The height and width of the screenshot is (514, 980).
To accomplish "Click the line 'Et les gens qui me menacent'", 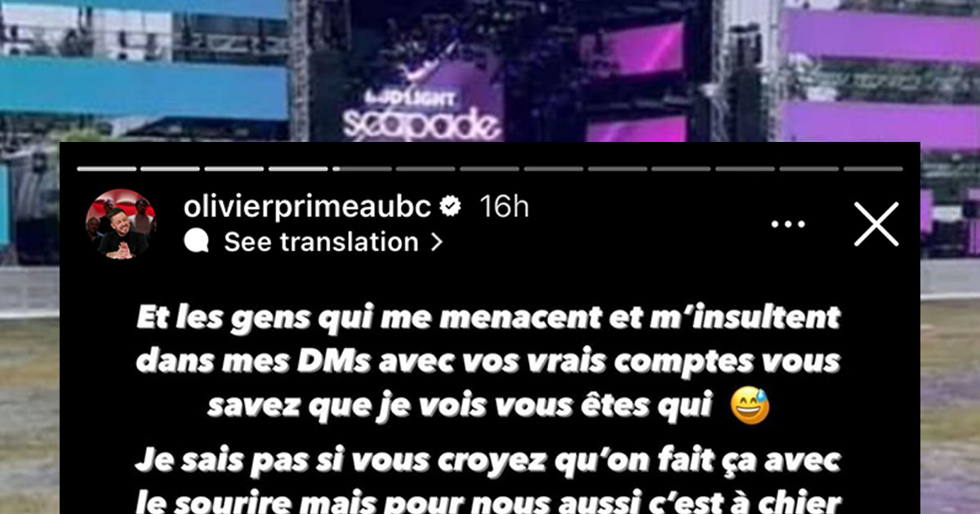I will (488, 316).
